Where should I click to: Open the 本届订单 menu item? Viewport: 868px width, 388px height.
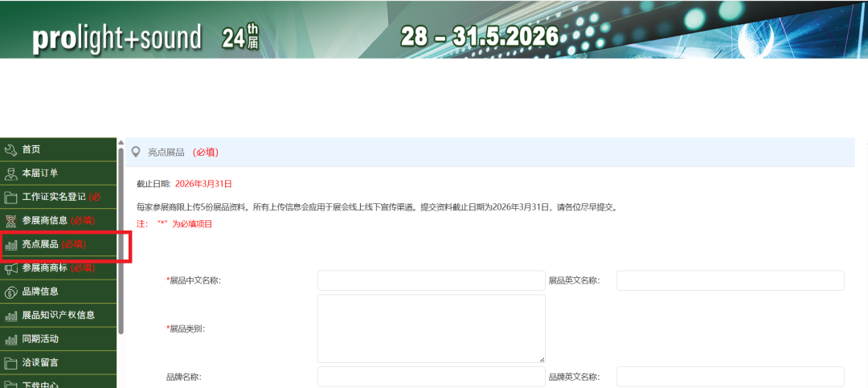[58, 174]
